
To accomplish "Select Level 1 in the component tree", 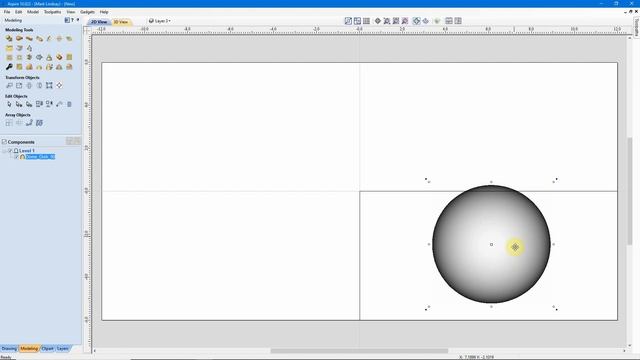I will click(27, 151).
